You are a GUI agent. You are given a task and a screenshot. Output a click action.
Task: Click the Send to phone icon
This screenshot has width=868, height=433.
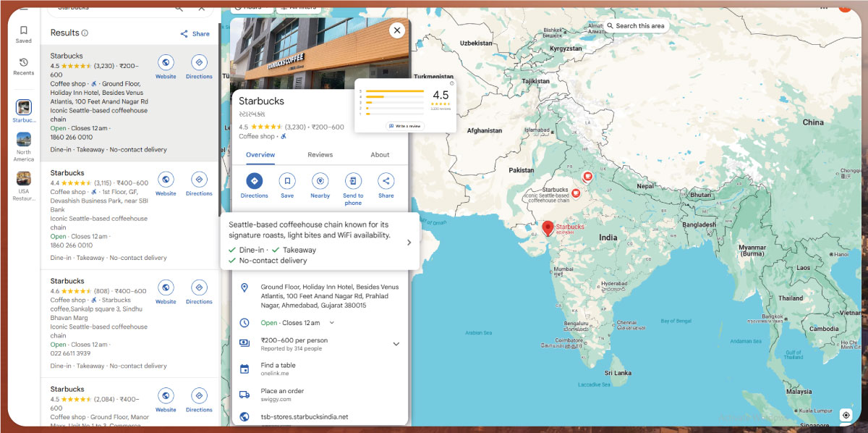(353, 181)
